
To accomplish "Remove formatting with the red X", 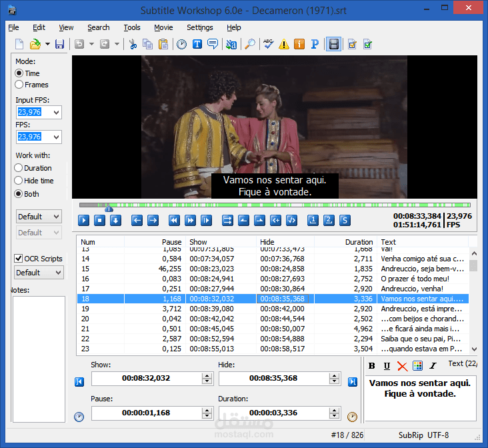I will click(x=402, y=366).
